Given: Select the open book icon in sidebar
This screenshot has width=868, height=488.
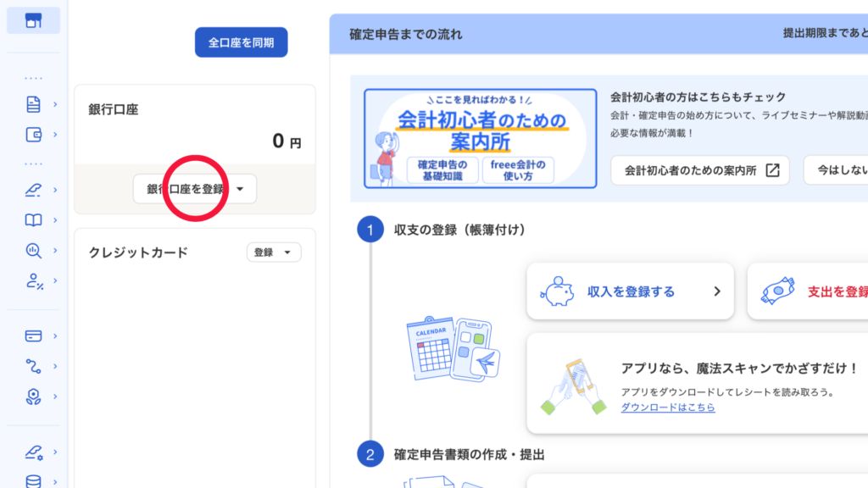Looking at the screenshot, I should point(33,220).
